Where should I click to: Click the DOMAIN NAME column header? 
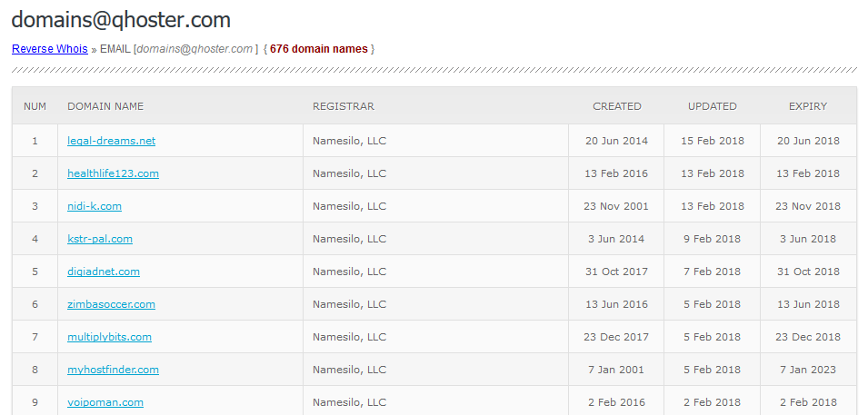point(105,106)
